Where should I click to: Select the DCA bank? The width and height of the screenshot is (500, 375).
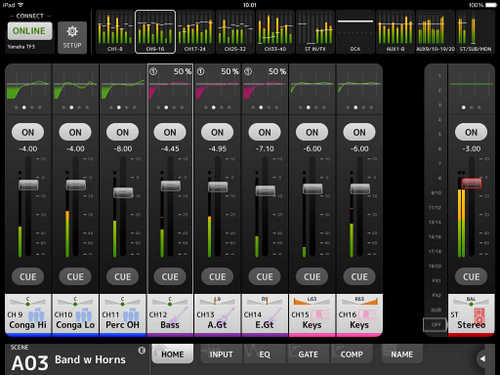[355, 32]
